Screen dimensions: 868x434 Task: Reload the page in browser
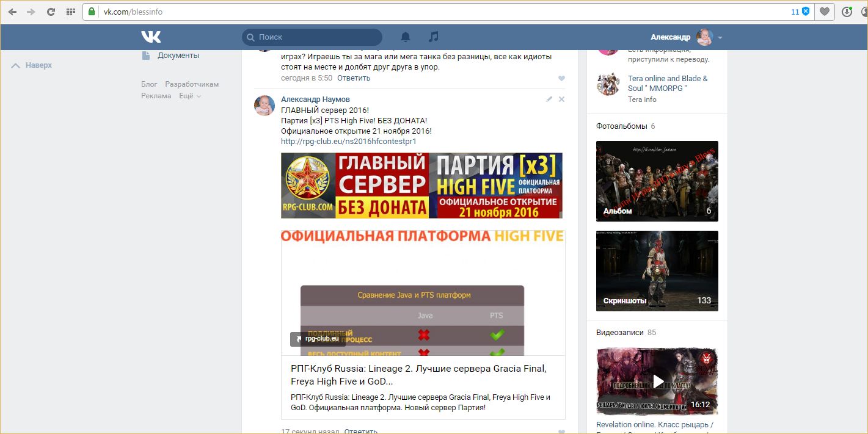(51, 12)
